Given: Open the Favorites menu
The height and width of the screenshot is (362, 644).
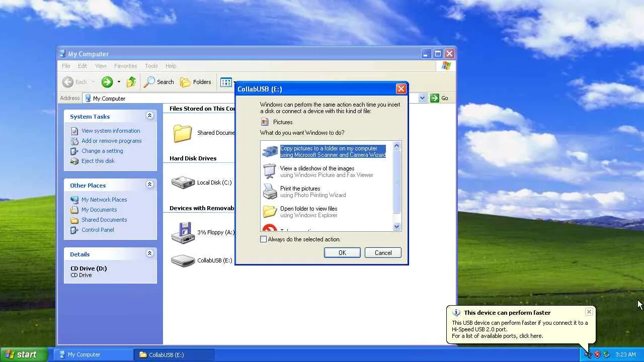Looking at the screenshot, I should (x=125, y=66).
